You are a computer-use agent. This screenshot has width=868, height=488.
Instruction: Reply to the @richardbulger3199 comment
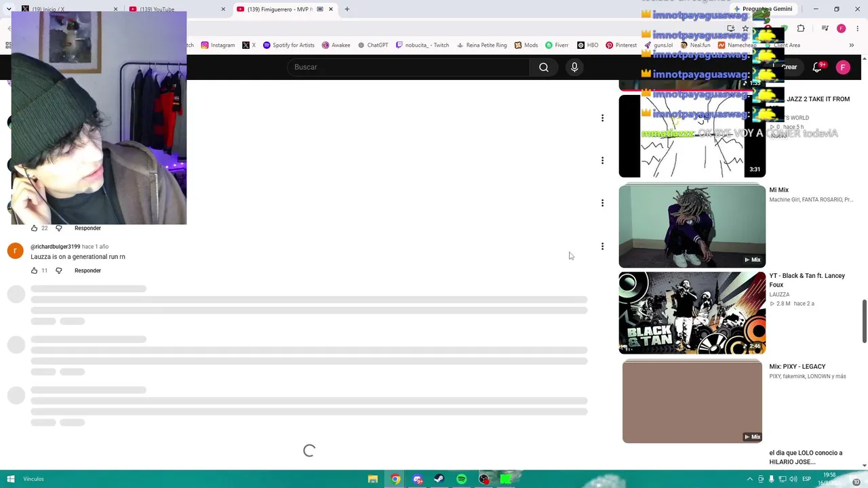(87, 270)
